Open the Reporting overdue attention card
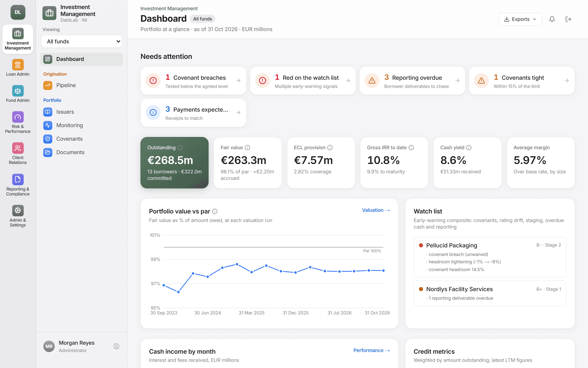This screenshot has height=368, width=588. click(412, 81)
